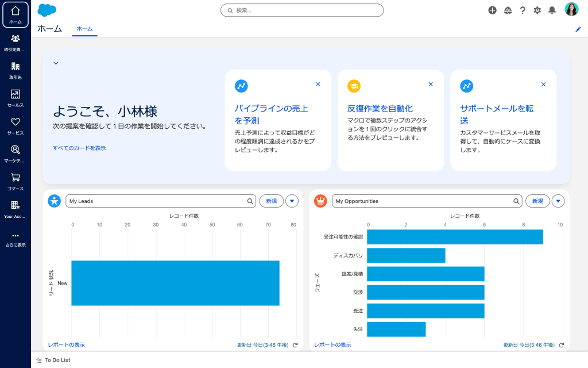Select the ホーム tab

pyautogui.click(x=84, y=29)
